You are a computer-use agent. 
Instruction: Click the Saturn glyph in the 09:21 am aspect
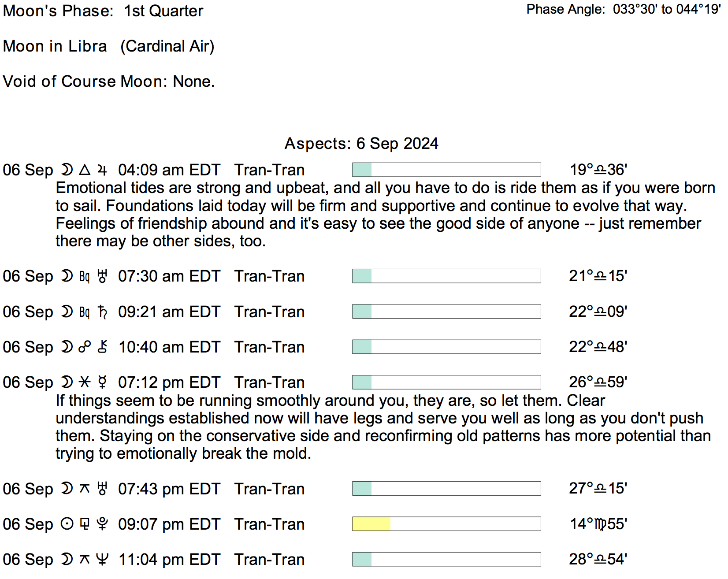point(102,312)
